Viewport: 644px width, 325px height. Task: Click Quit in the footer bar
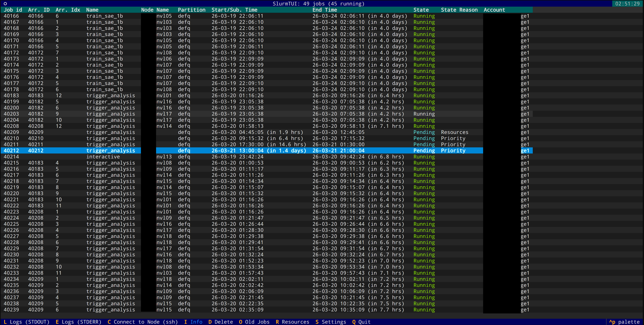[361, 322]
